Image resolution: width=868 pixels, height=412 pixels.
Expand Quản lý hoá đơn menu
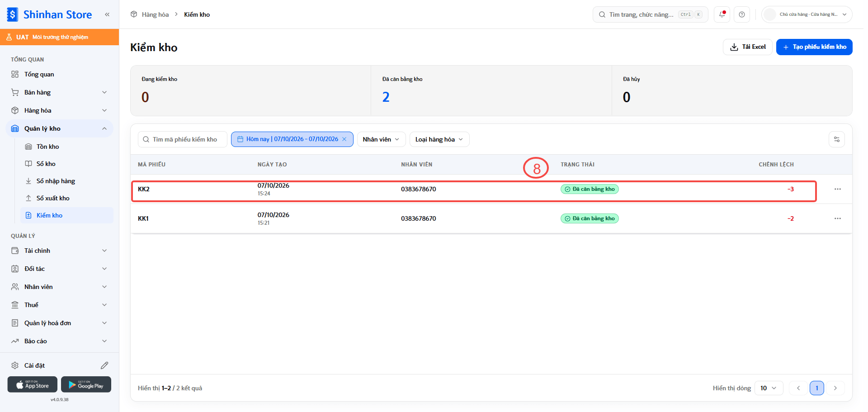(x=60, y=323)
